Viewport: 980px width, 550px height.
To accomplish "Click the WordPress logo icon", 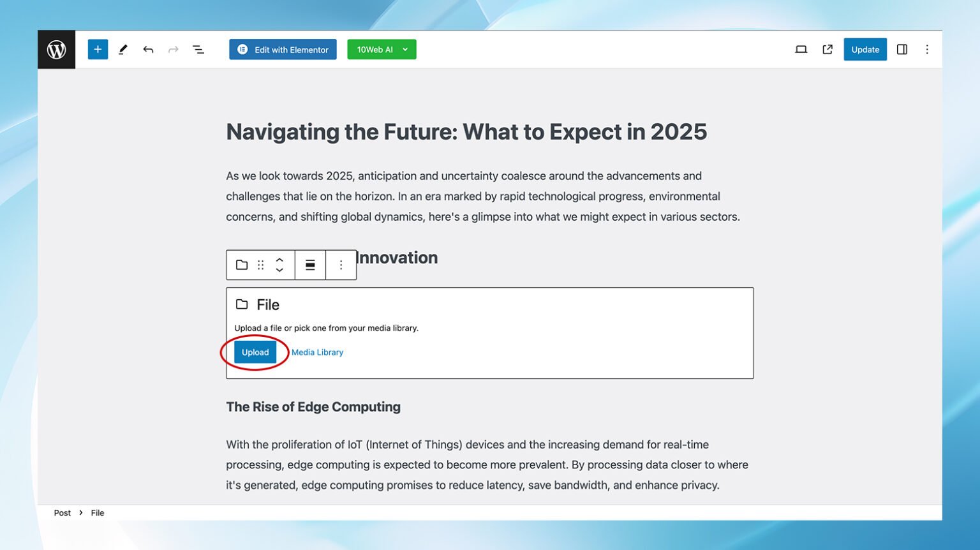I will 56,50.
